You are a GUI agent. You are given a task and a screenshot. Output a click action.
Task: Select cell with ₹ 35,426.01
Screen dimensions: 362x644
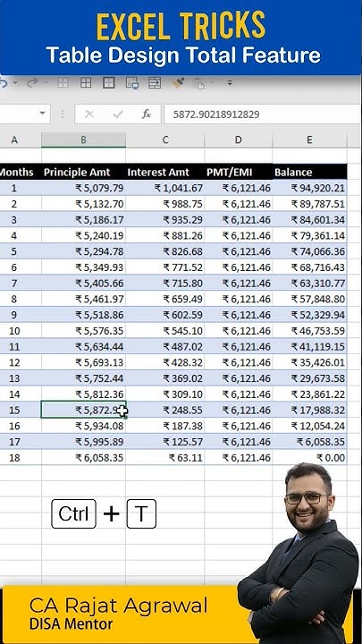(309, 362)
